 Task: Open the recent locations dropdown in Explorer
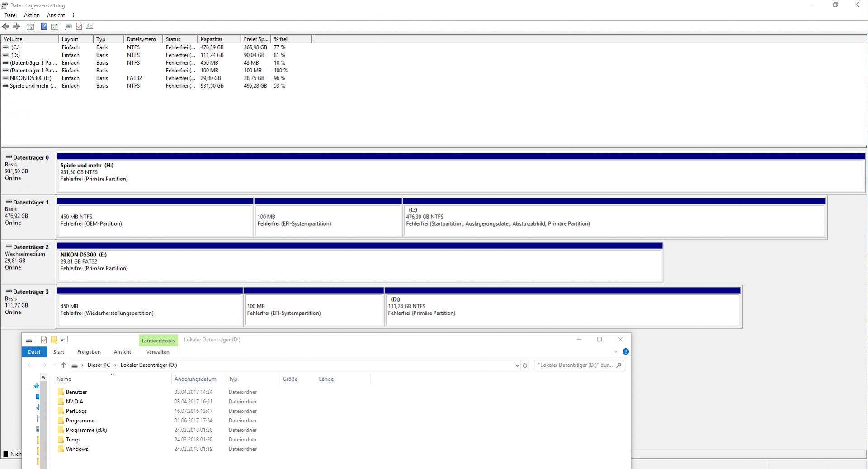click(x=54, y=365)
